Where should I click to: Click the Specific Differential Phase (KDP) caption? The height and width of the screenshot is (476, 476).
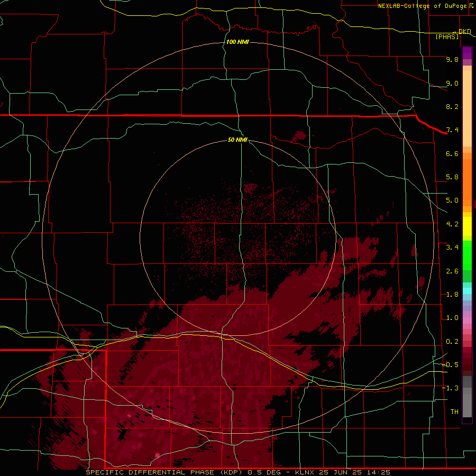click(165, 472)
